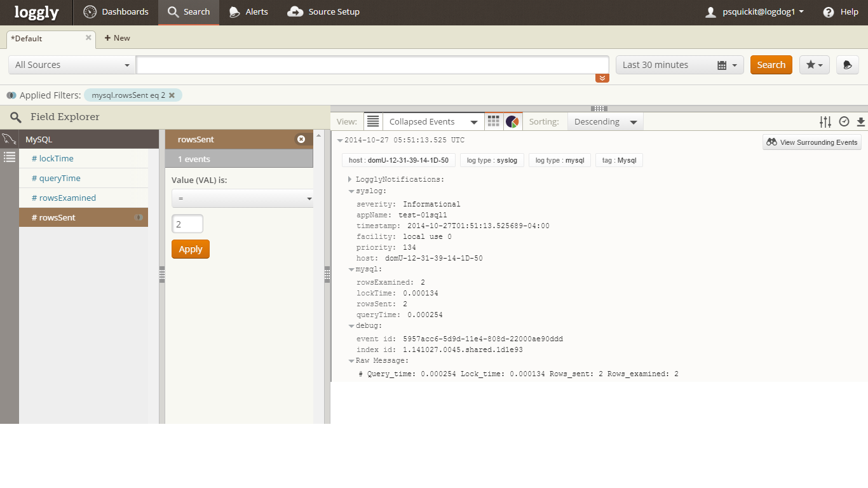The width and height of the screenshot is (868, 488).
Task: Switch to grid view icon
Action: [x=493, y=121]
